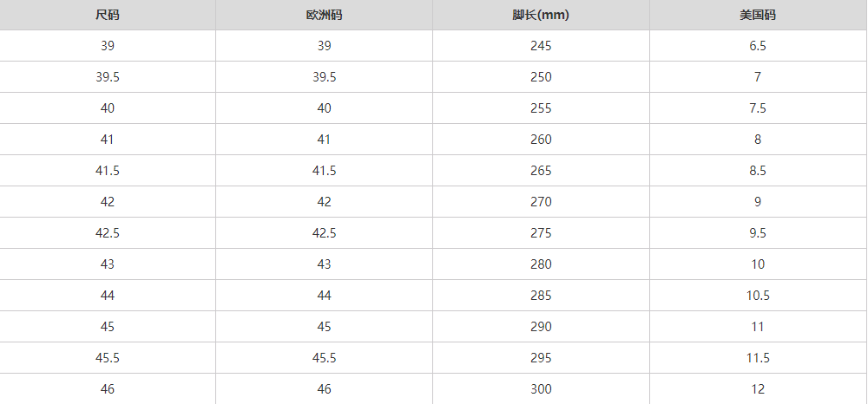Screen dimensions: 868x404
Task: Click the 脚长(mm) column header
Action: 541,15
